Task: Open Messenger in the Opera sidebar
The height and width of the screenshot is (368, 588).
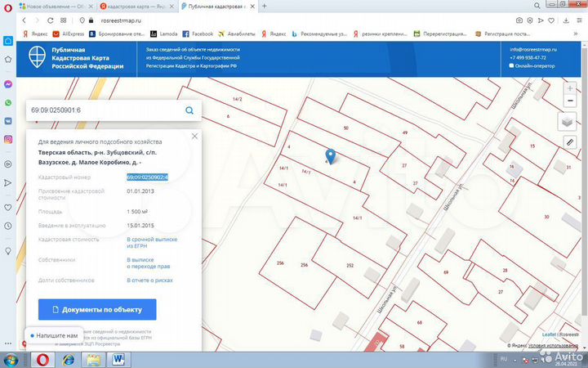Action: click(8, 84)
